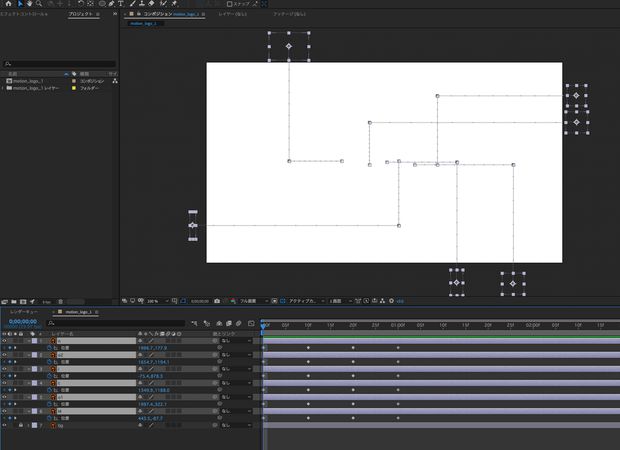Delete selected project item with trash icon

(60, 302)
